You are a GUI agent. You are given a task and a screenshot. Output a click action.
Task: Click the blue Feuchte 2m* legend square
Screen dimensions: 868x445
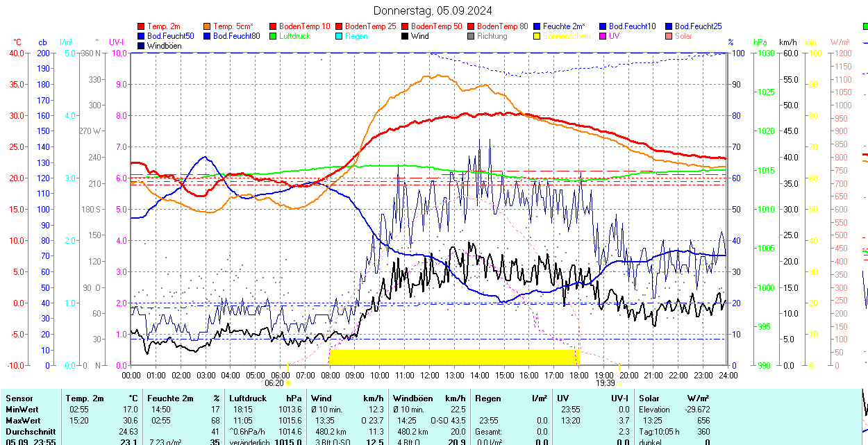click(537, 26)
